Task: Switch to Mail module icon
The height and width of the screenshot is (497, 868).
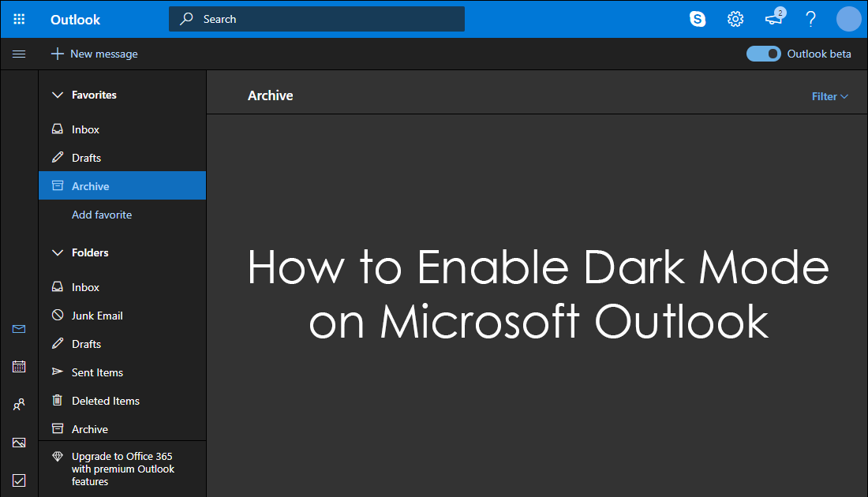Action: 19,329
